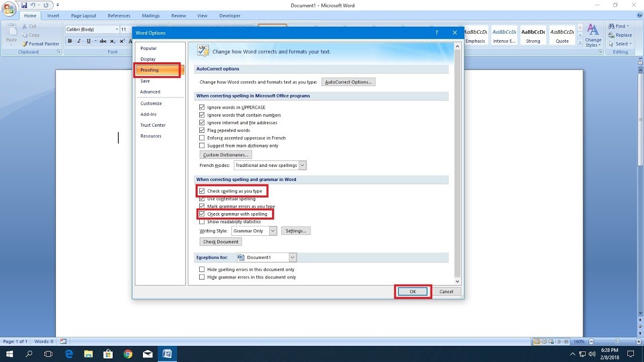Click the Save icon in Quick Access Toolbar
644x362 pixels.
click(x=24, y=5)
